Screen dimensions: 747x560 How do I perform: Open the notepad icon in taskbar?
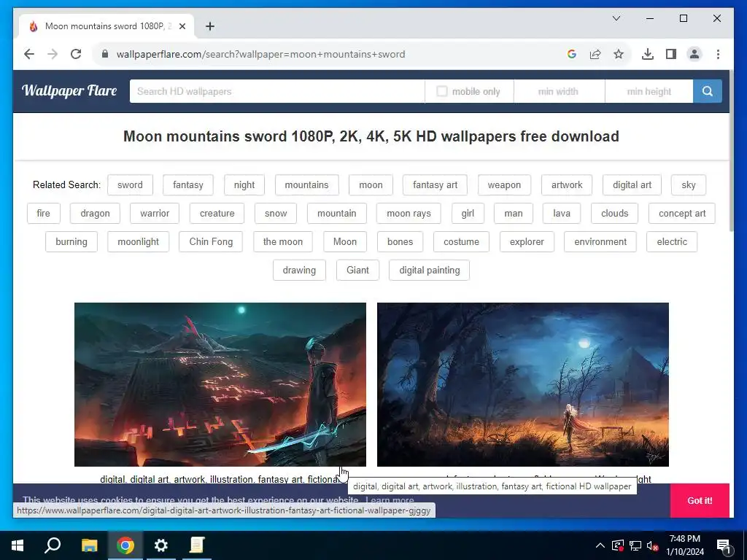coord(197,545)
